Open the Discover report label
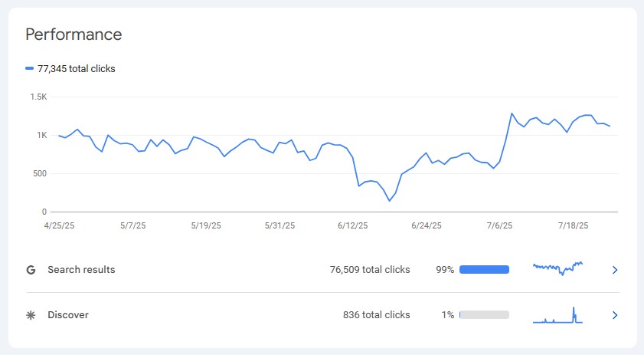The image size is (644, 355). (68, 315)
